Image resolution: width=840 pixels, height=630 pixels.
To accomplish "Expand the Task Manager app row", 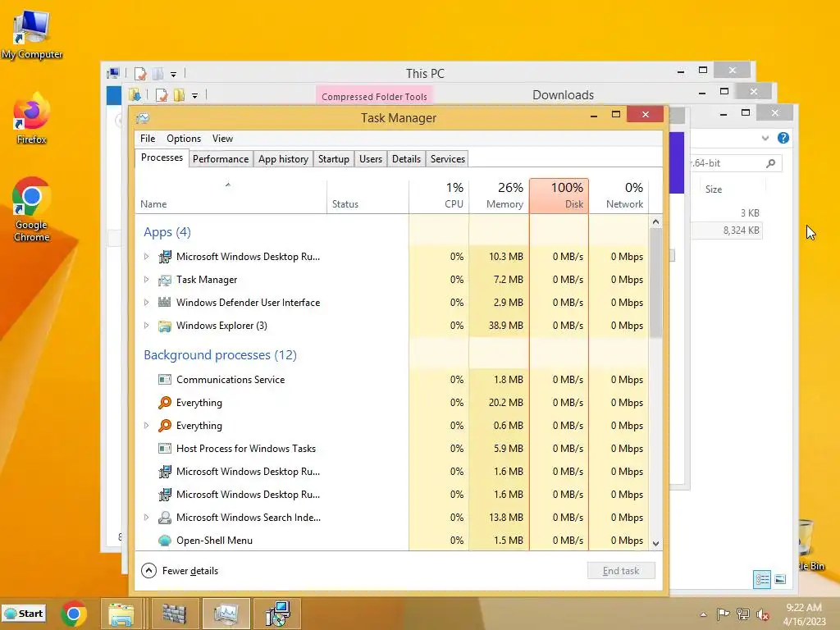I will [x=146, y=280].
